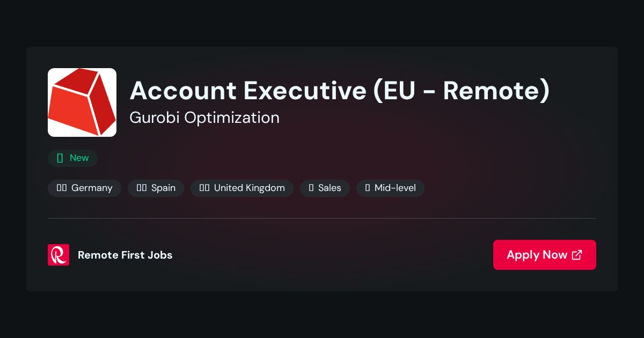Click the small icon beside Sales

point(311,188)
